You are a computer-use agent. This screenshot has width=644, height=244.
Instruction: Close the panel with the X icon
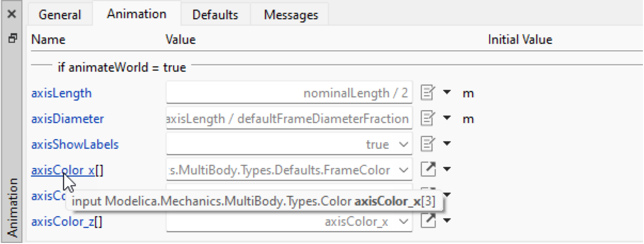(12, 14)
